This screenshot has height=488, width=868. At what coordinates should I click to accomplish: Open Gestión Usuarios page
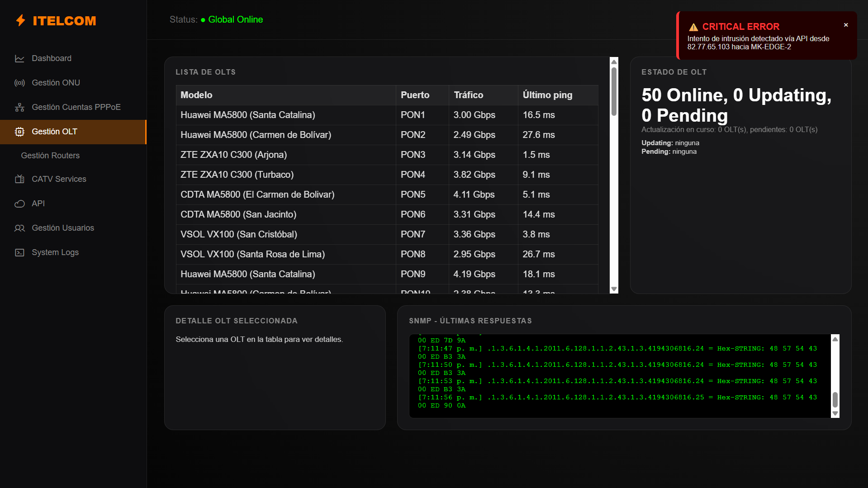click(x=73, y=228)
